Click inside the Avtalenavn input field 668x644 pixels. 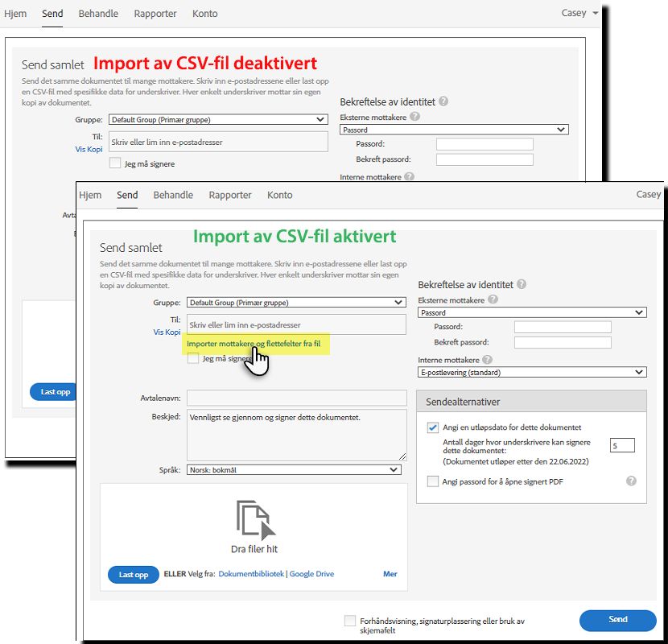pyautogui.click(x=295, y=398)
